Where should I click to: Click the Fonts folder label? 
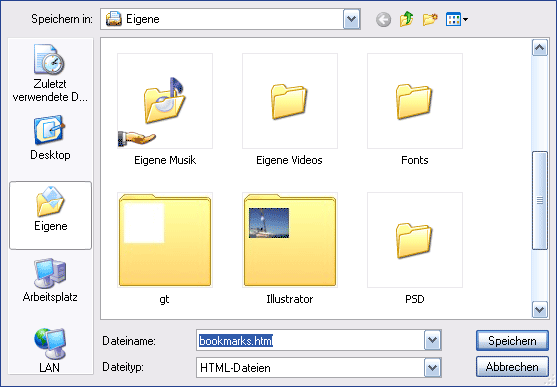pos(415,160)
